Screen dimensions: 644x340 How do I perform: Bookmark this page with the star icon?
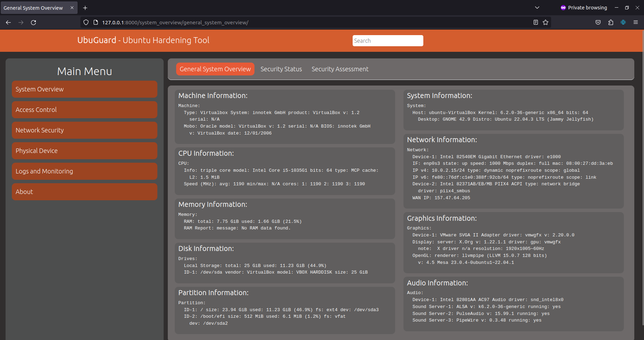pyautogui.click(x=545, y=22)
